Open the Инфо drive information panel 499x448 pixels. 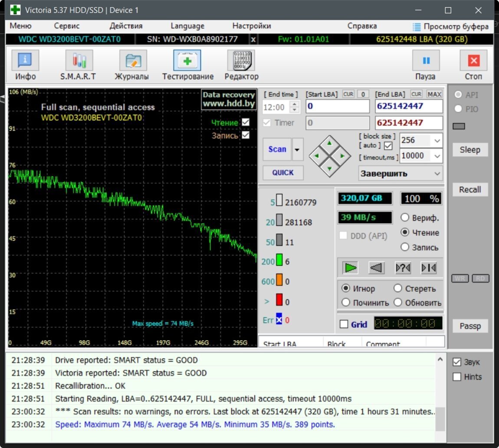pos(25,61)
